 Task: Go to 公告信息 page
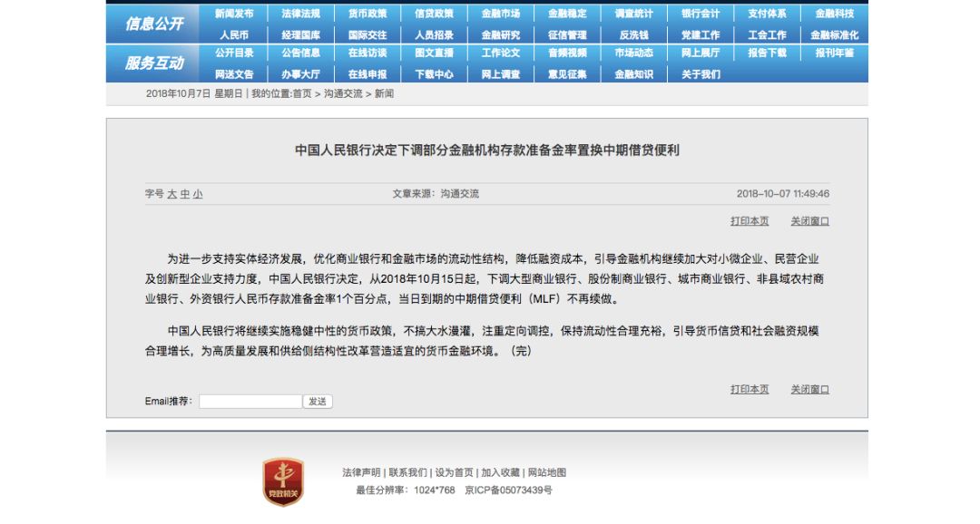coord(300,53)
